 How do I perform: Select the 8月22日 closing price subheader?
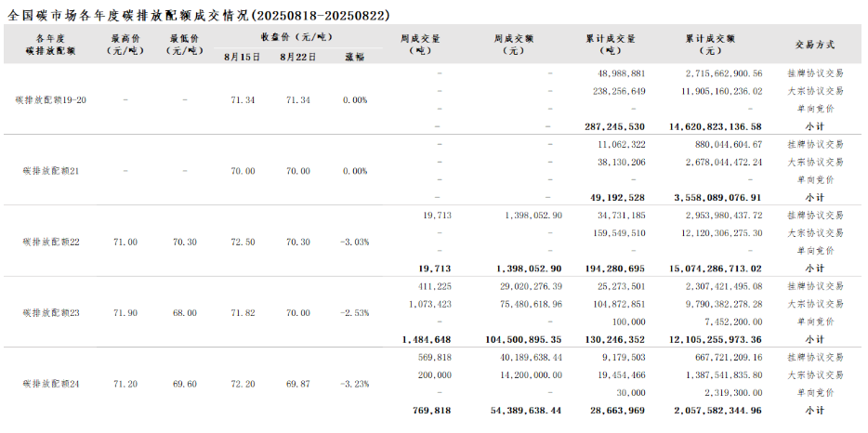click(x=297, y=57)
